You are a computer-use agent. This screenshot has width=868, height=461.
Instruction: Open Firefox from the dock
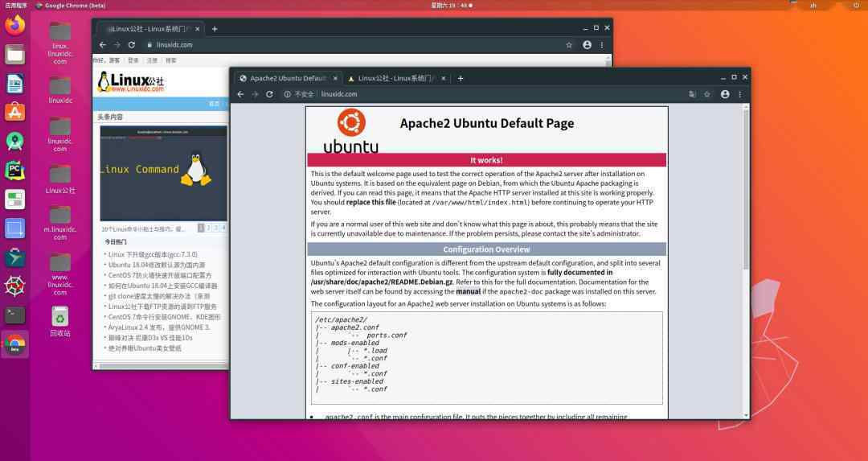[x=15, y=26]
